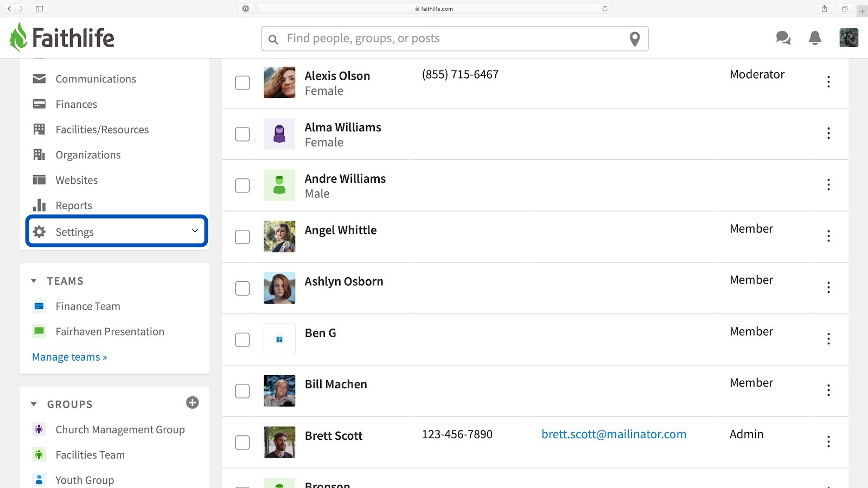Click the search people, groups, posts field

coord(455,38)
